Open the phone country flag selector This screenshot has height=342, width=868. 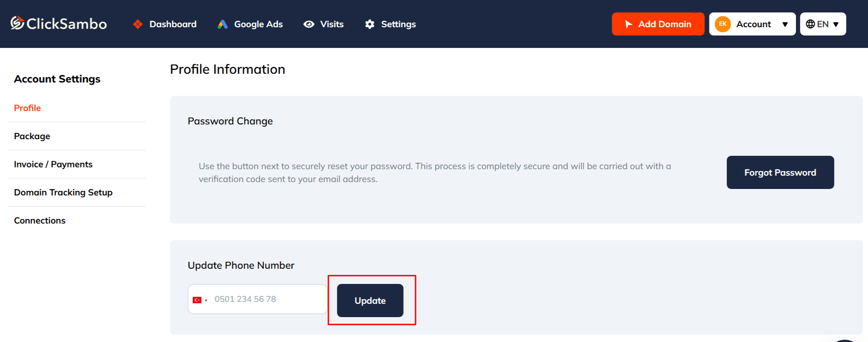click(200, 300)
